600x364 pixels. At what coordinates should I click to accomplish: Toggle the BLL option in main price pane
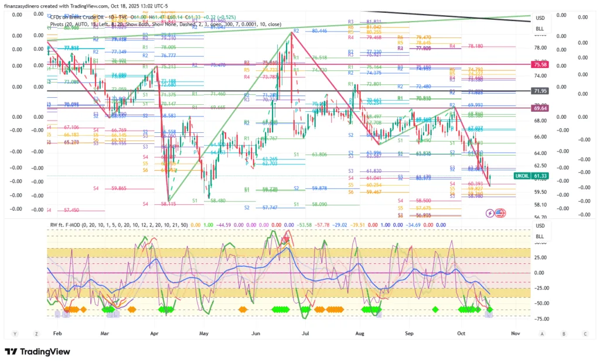pos(540,28)
